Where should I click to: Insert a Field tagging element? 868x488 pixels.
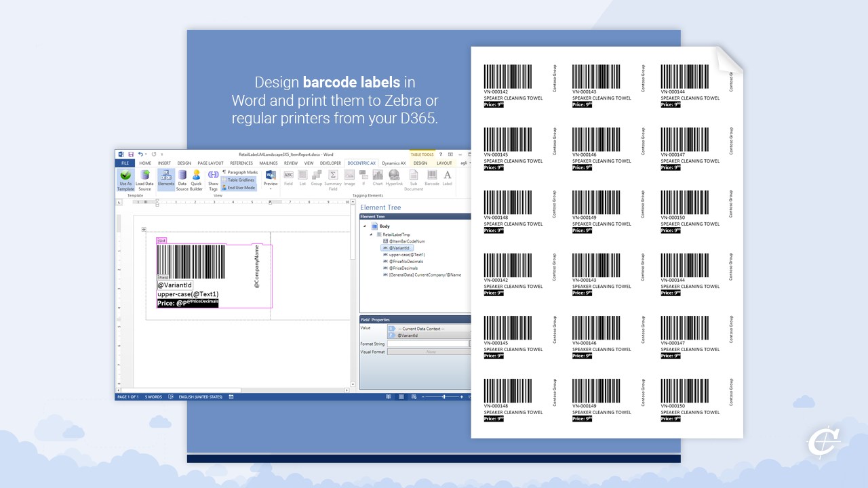click(288, 178)
